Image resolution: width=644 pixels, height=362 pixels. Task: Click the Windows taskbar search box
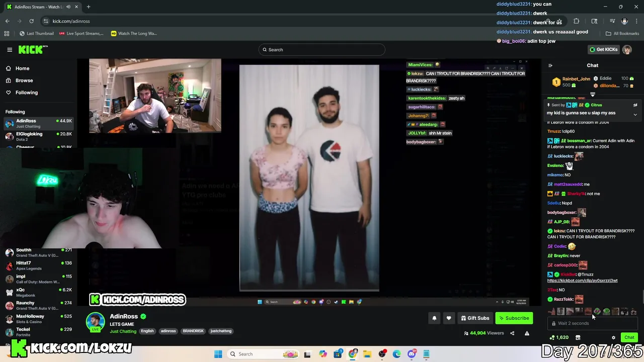click(263, 354)
